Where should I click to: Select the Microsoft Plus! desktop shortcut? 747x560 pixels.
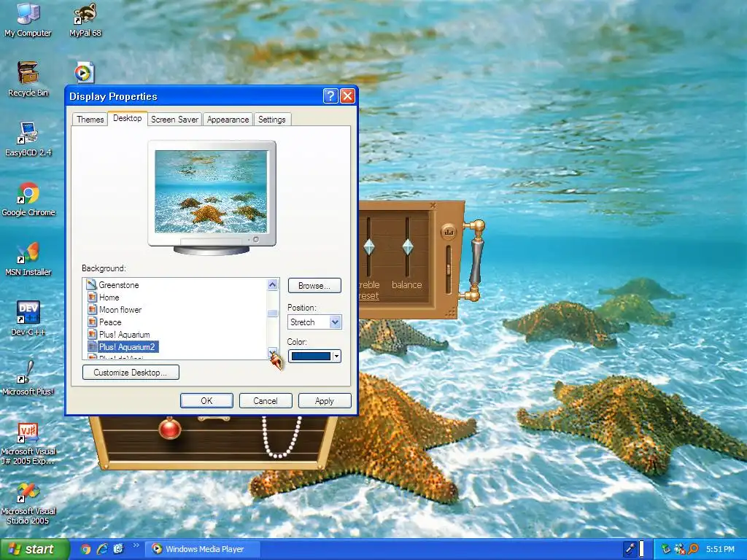click(x=28, y=378)
